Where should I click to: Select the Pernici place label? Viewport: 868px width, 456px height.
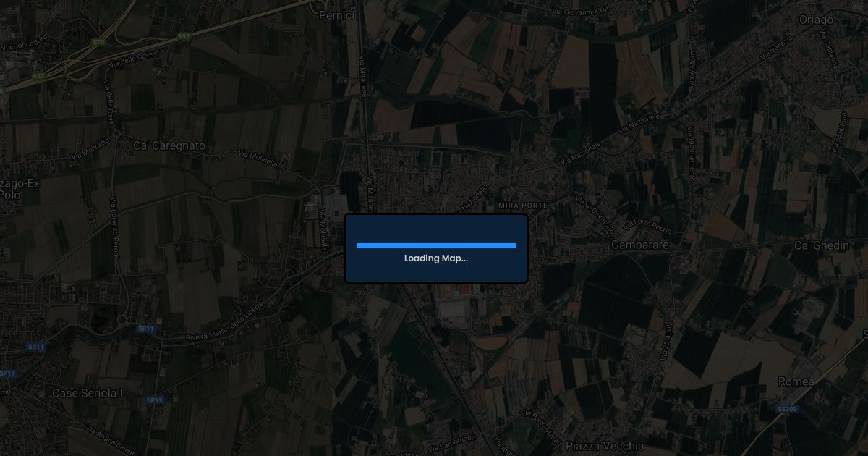tap(337, 15)
